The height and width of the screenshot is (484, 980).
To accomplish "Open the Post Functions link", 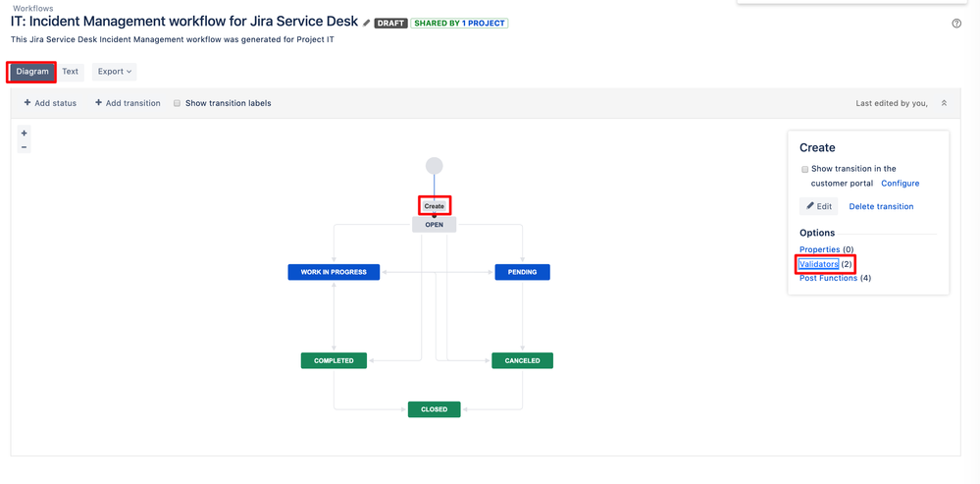I will pos(828,278).
